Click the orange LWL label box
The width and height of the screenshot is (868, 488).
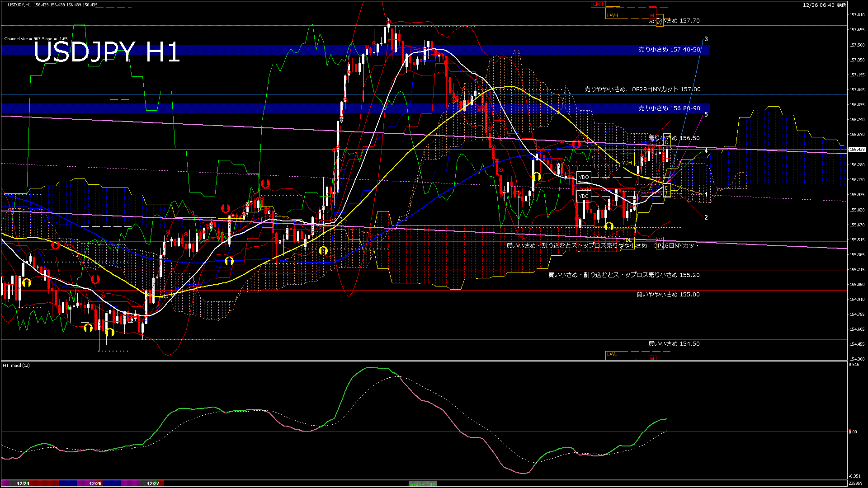pos(612,354)
